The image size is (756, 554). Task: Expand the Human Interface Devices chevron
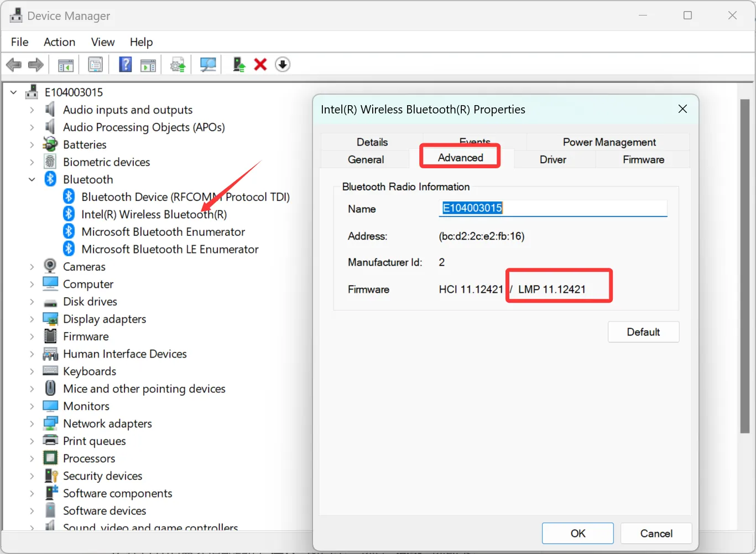pyautogui.click(x=32, y=354)
